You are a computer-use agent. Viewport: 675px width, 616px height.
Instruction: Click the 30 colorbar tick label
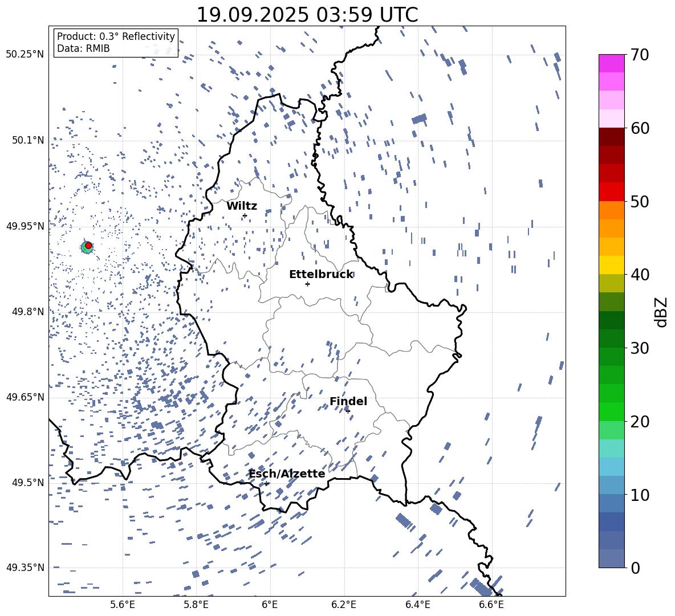click(x=640, y=348)
